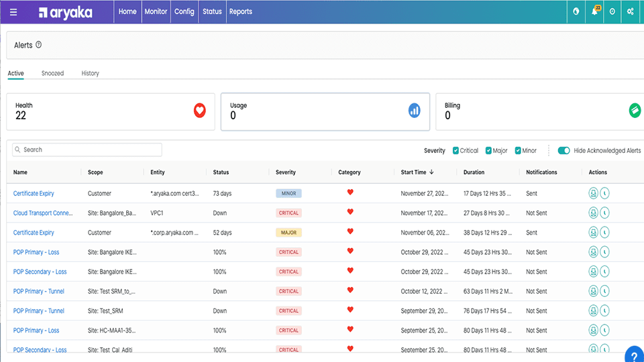Snooze POP Secondary - Loss Bangalore IKE alert

coord(604,271)
